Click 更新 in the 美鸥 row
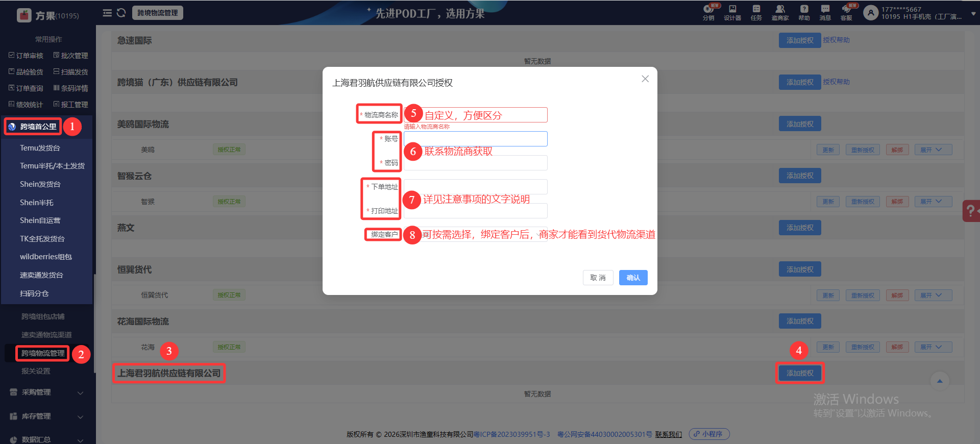The image size is (980, 444). (828, 150)
